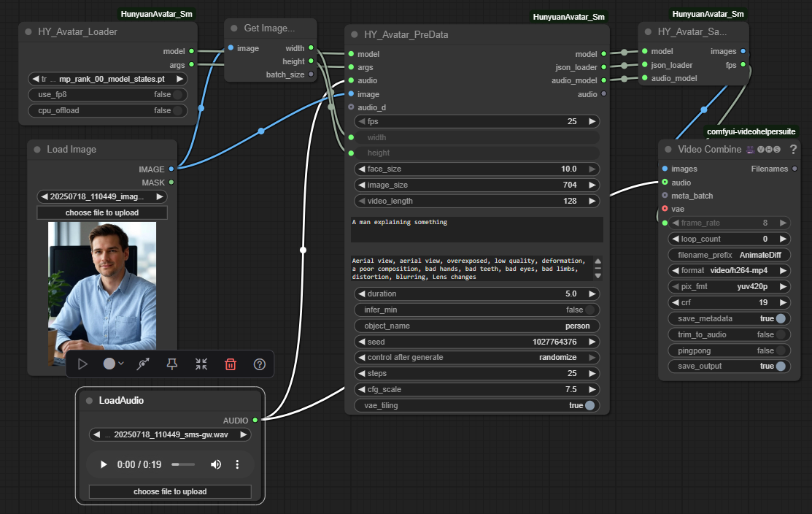
Task: Click the play/execute icon in node toolbar
Action: coord(82,364)
